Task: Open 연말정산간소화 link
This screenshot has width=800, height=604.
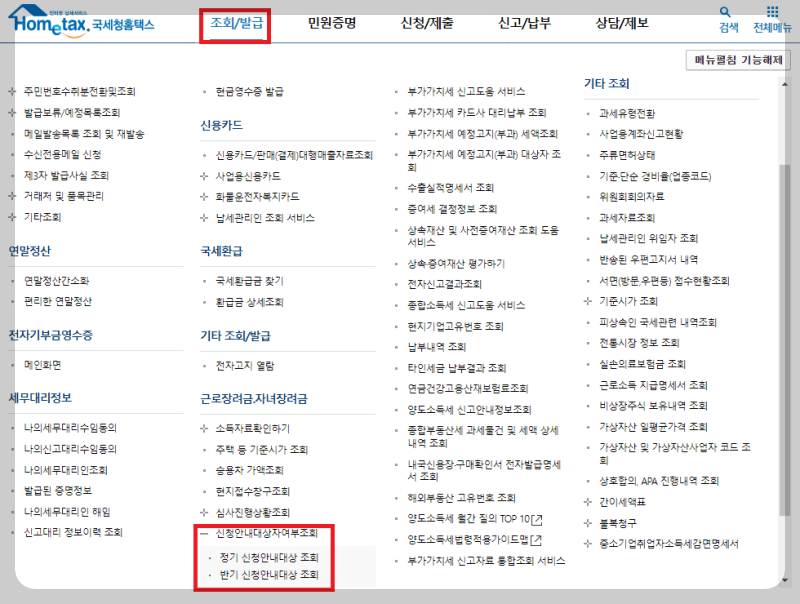Action: [57, 281]
